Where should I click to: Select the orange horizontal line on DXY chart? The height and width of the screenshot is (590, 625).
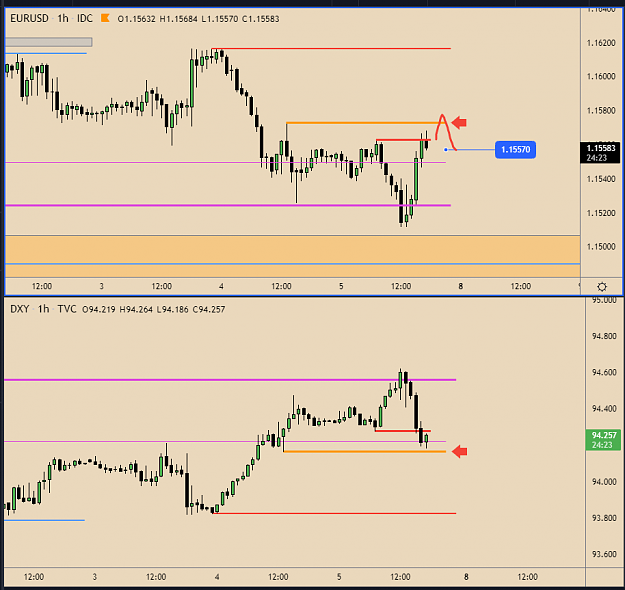tap(364, 451)
